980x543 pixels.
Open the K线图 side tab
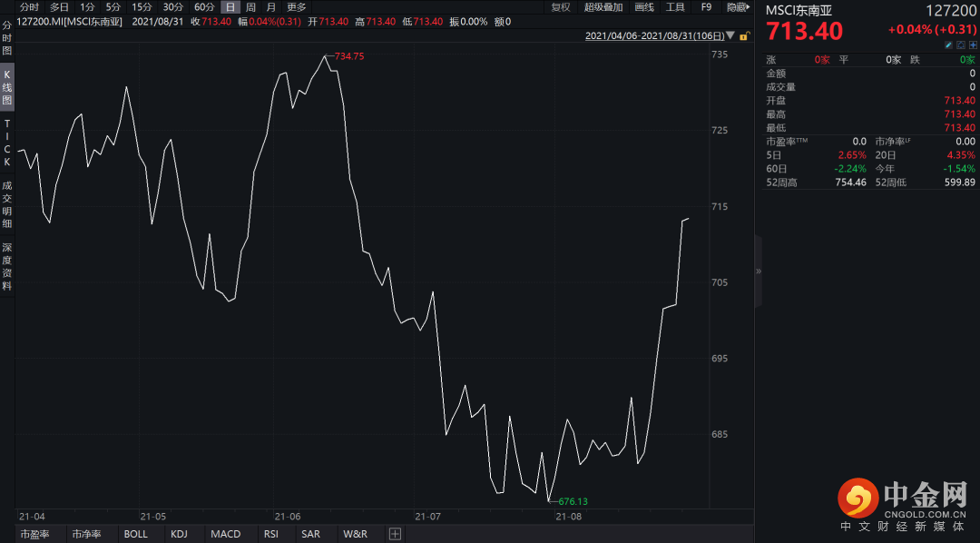click(7, 87)
